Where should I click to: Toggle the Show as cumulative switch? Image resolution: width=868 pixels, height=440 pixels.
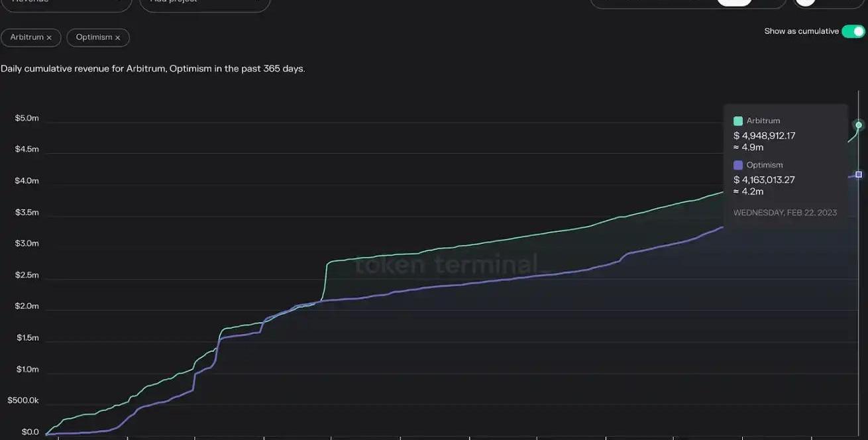(853, 31)
